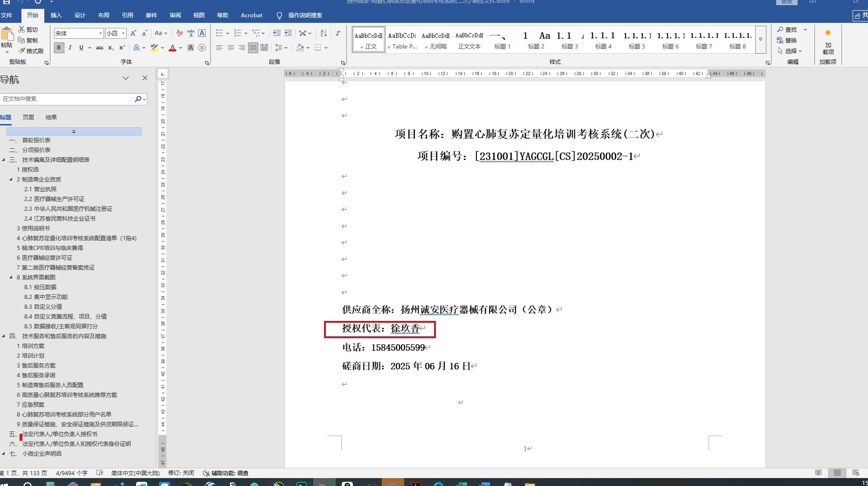
Task: Open the phonetic guide (wén) tool
Action: pos(191,33)
